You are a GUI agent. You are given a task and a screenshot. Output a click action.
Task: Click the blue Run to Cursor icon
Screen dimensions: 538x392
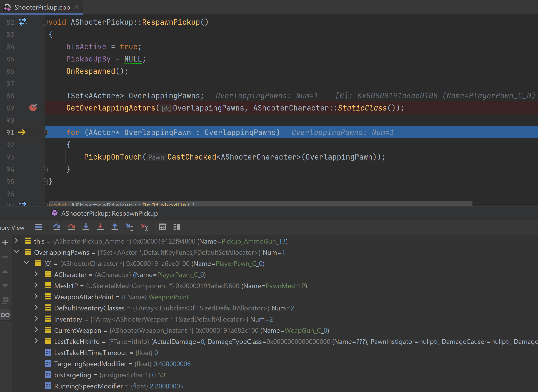(129, 227)
